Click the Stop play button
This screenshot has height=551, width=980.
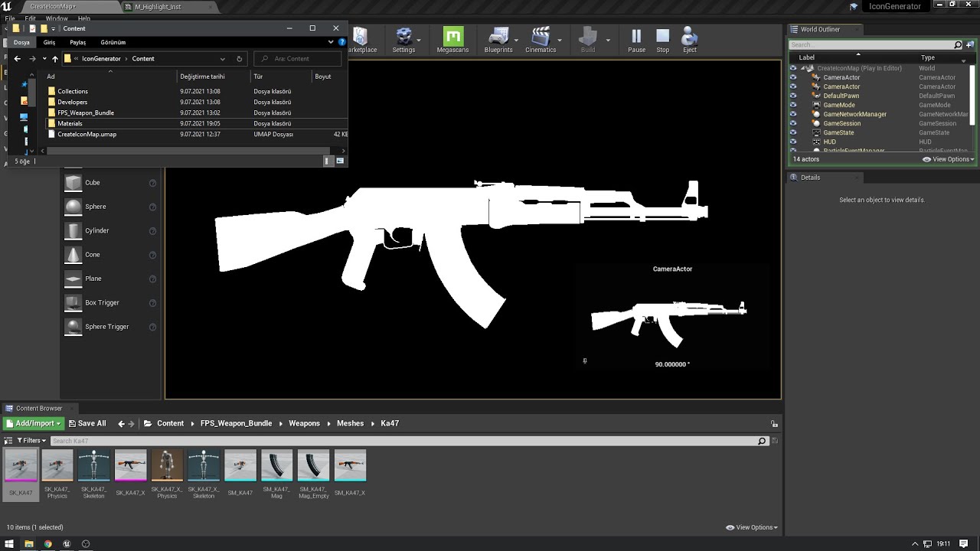[x=663, y=40]
